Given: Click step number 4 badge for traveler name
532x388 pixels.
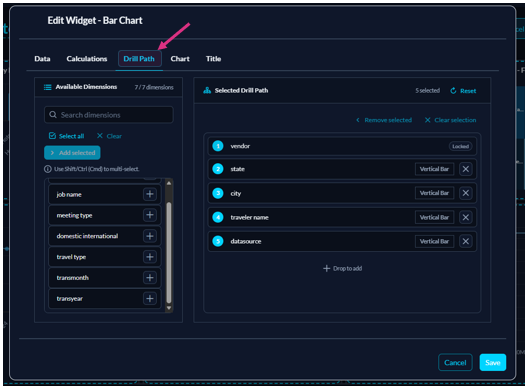Looking at the screenshot, I should click(218, 217).
